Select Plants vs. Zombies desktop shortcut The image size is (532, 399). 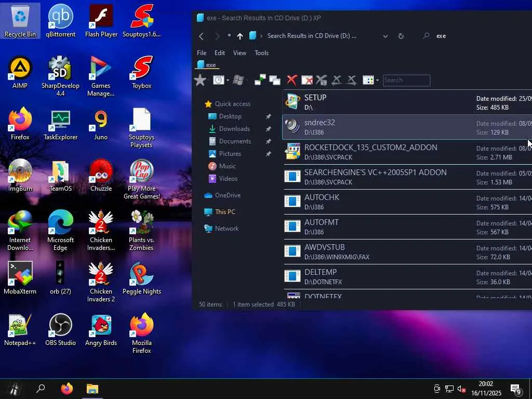click(x=141, y=231)
